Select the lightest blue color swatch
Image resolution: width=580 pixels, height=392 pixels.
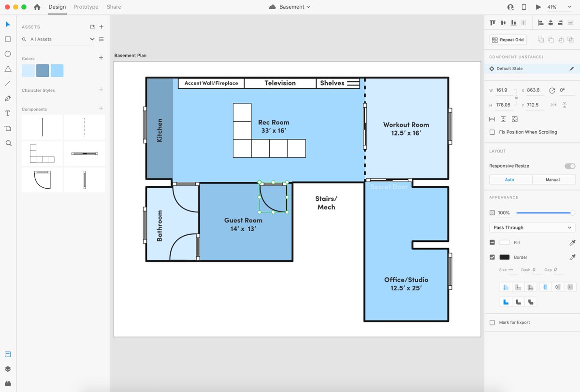[28, 70]
